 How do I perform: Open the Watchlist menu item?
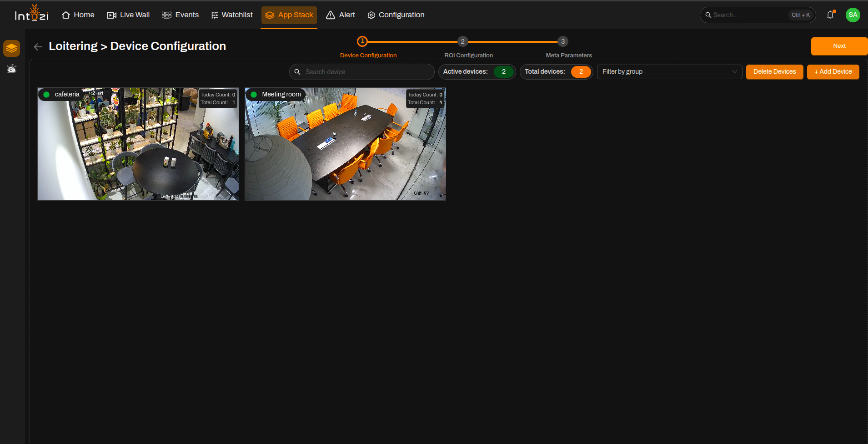click(232, 15)
